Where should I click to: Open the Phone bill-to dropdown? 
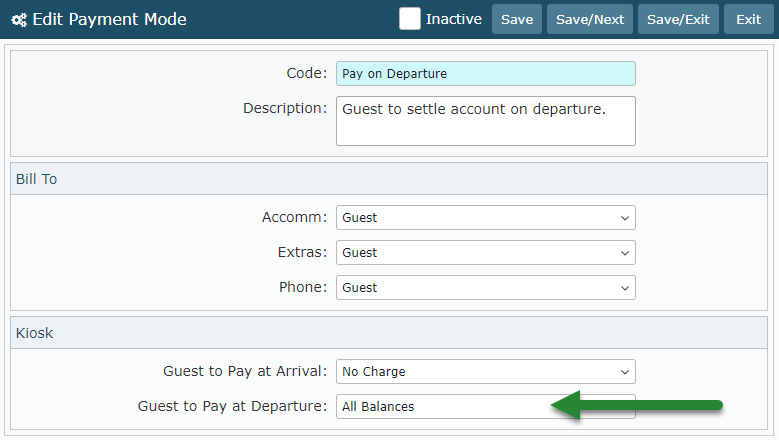click(485, 287)
